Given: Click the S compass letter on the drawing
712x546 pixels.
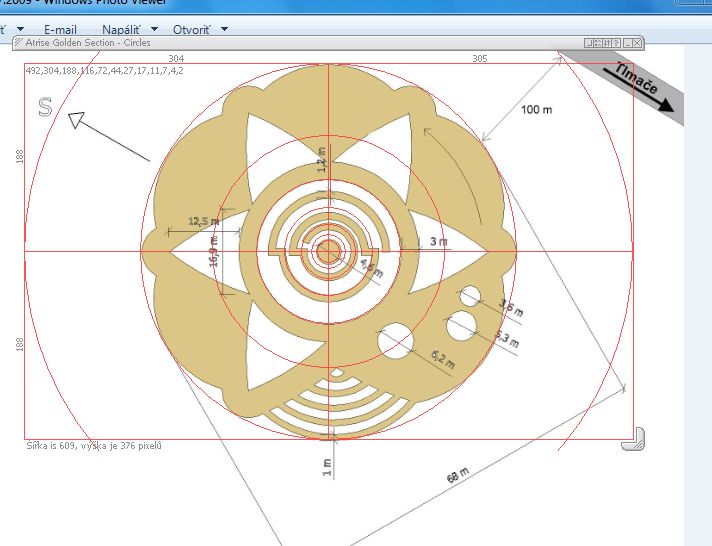Looking at the screenshot, I should 45,107.
